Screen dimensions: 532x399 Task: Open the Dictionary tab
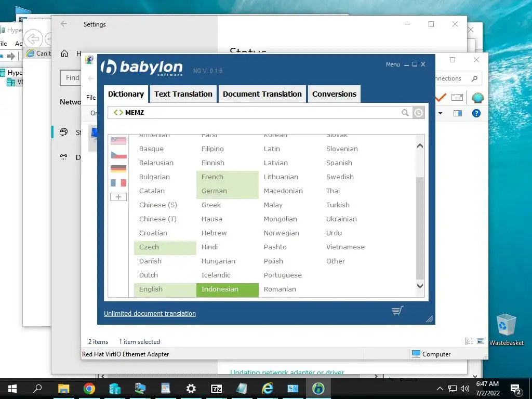point(126,94)
